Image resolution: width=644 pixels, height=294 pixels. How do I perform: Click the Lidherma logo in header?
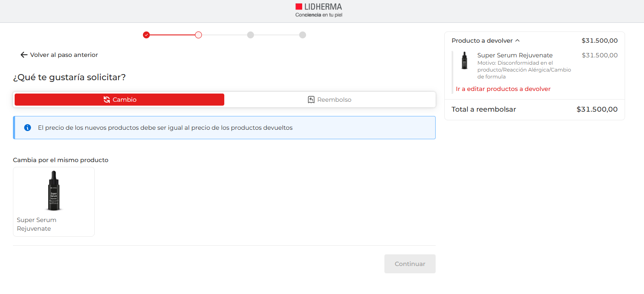[319, 11]
